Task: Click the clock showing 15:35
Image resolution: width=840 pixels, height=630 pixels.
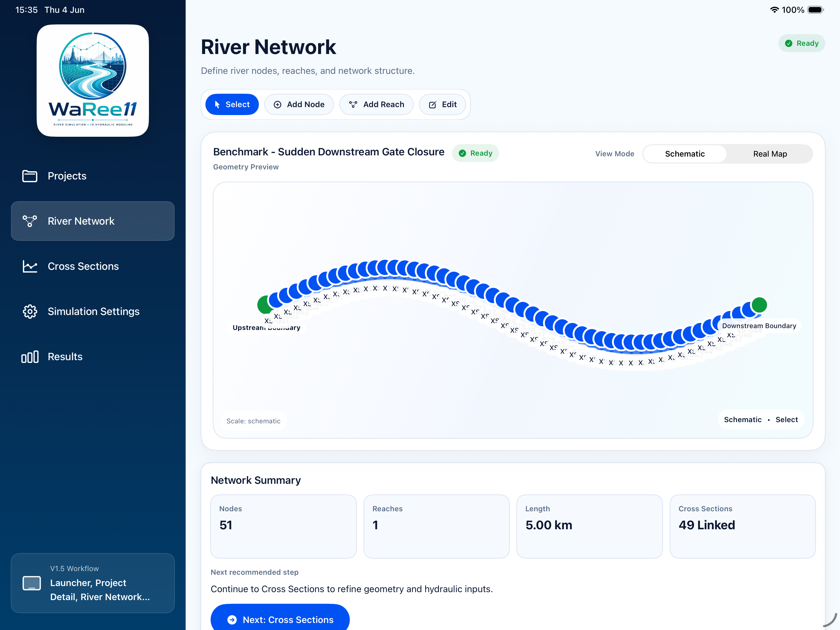Action: [x=26, y=10]
